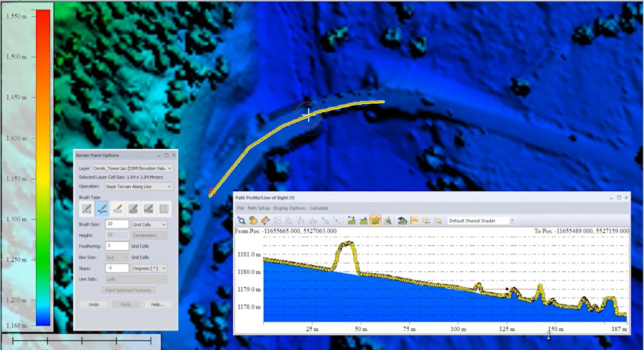Image resolution: width=644 pixels, height=350 pixels.
Task: Click the 187 m distance axis label
Action: tap(619, 330)
